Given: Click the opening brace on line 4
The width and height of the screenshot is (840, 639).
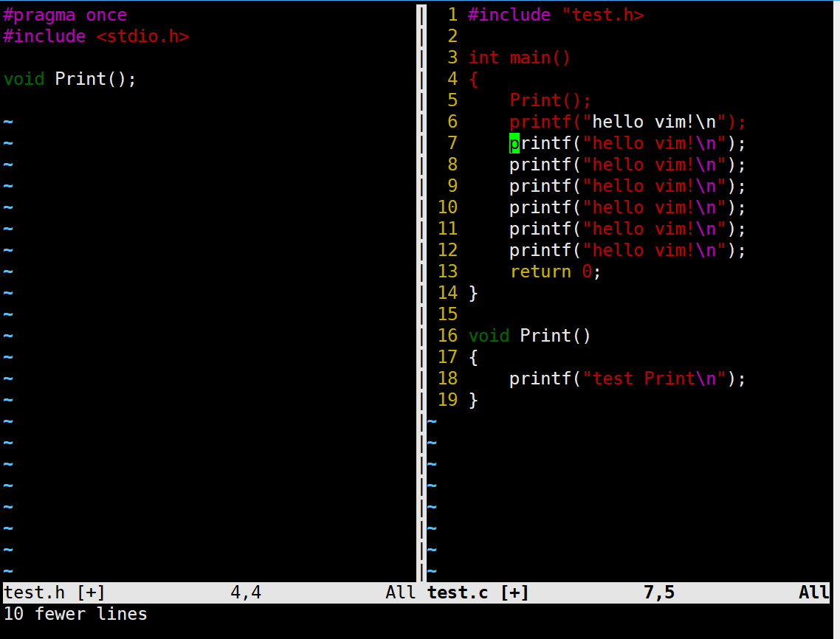Looking at the screenshot, I should pos(473,79).
